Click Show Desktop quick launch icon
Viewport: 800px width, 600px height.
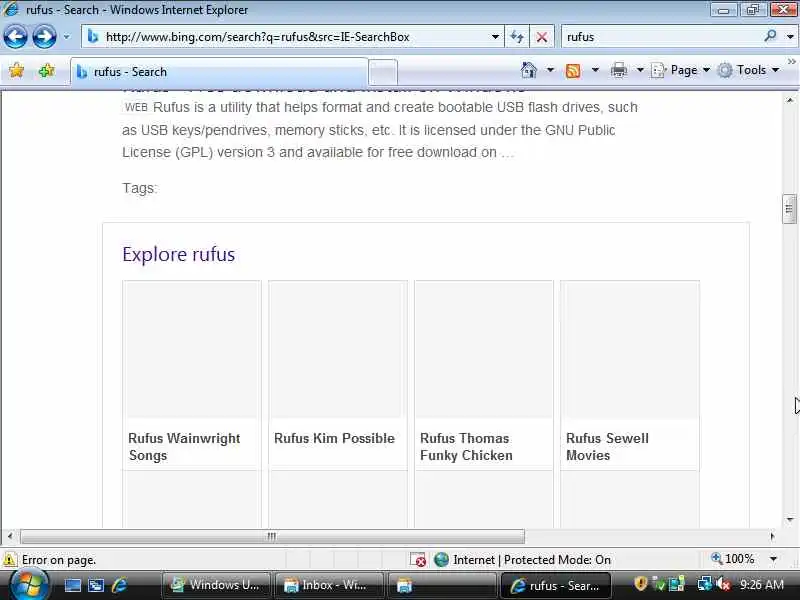tap(72, 585)
